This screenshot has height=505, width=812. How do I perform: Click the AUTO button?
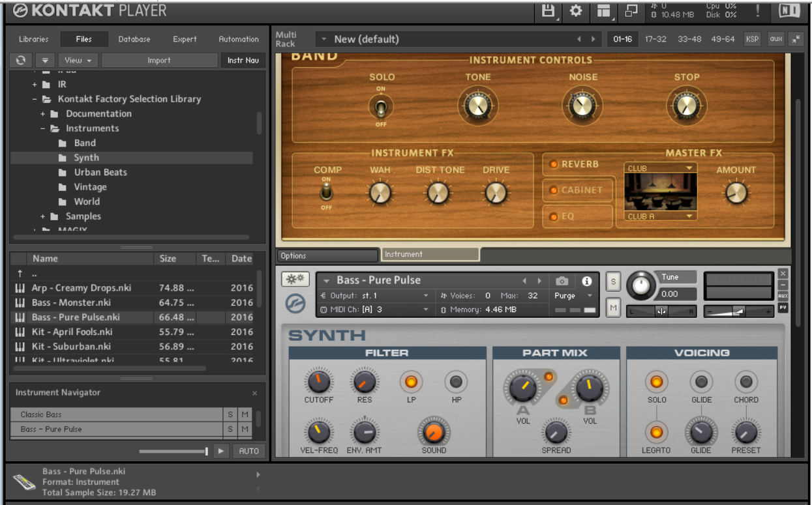tap(249, 451)
